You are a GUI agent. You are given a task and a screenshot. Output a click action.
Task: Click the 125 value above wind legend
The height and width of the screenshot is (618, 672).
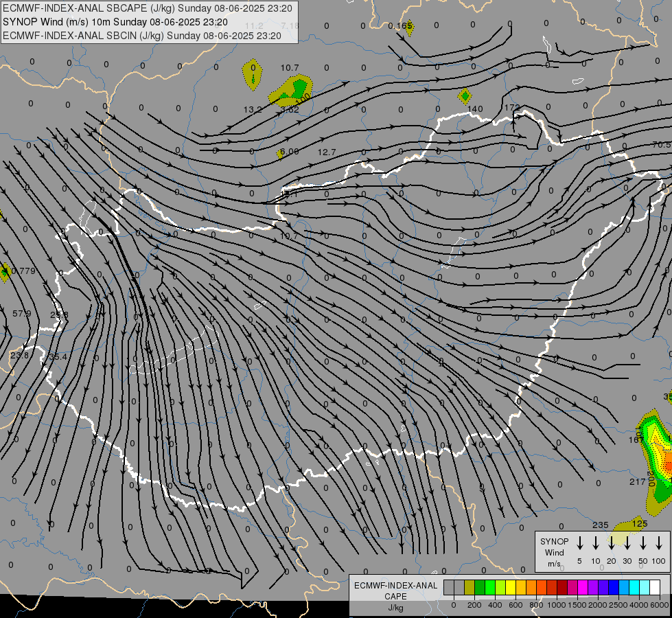(x=640, y=524)
